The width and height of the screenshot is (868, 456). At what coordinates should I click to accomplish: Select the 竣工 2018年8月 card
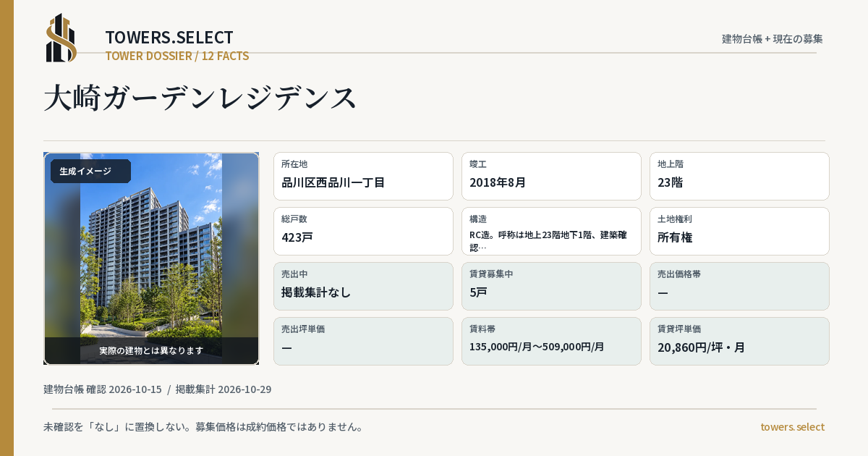coord(551,176)
